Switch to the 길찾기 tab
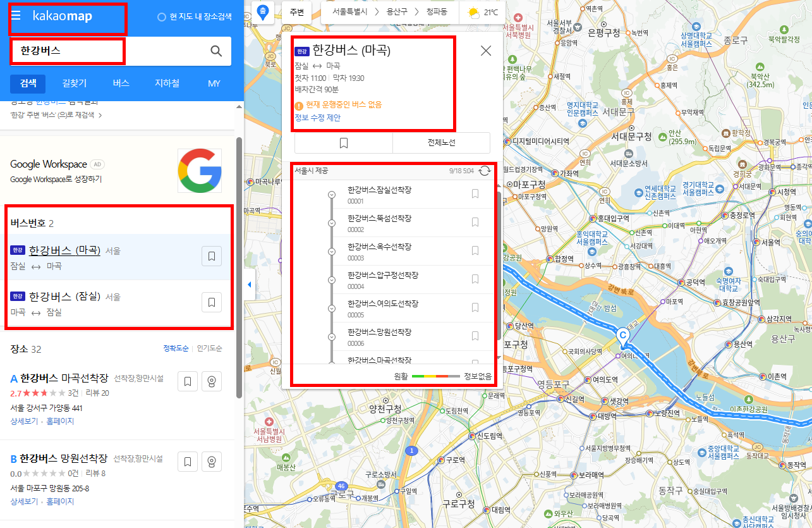 tap(75, 83)
